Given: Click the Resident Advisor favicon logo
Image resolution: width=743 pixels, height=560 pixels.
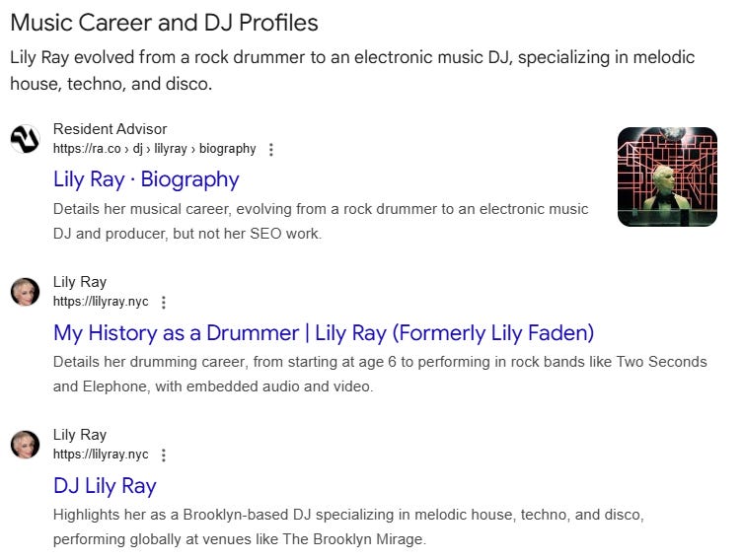Looking at the screenshot, I should tap(25, 139).
